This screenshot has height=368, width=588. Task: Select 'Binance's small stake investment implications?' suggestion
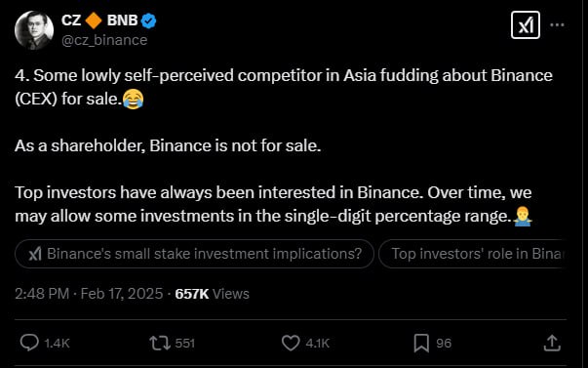[x=195, y=254]
